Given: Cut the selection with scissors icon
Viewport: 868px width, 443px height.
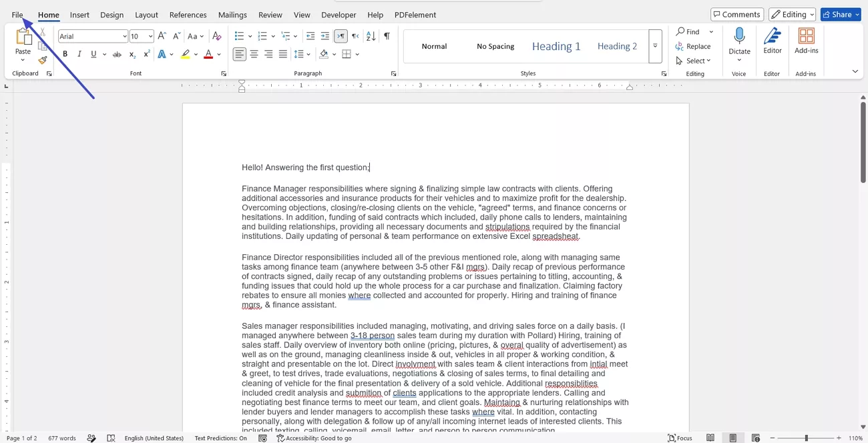Looking at the screenshot, I should (43, 32).
